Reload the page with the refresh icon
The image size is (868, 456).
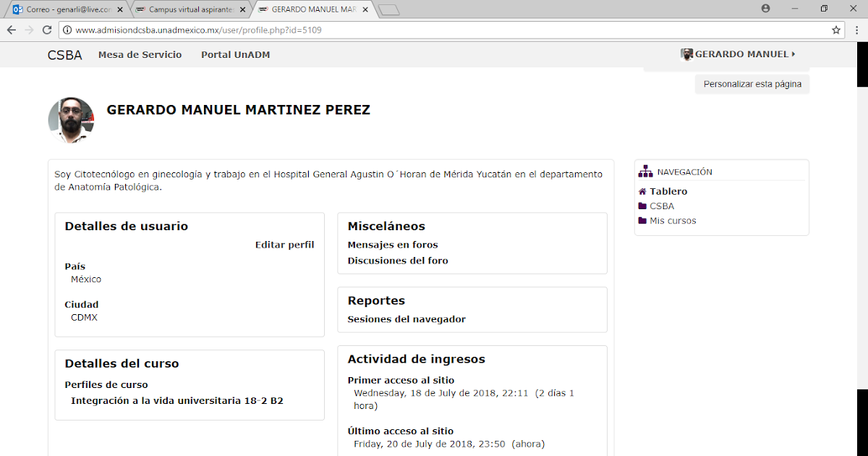46,30
